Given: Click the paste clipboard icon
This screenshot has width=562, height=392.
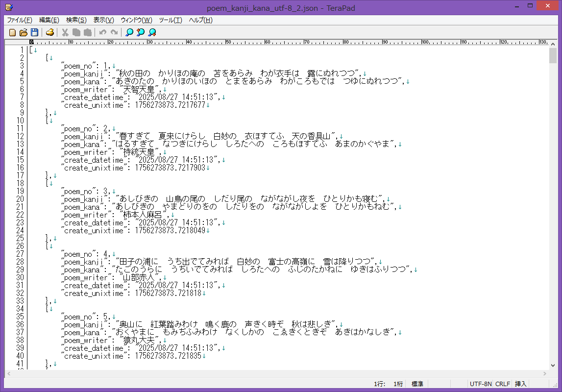Looking at the screenshot, I should (x=87, y=32).
